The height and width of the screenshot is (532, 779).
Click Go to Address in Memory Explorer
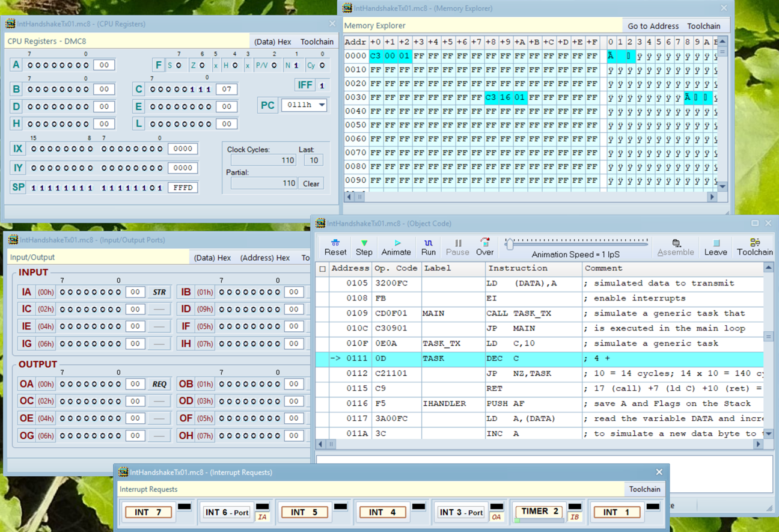click(x=653, y=26)
